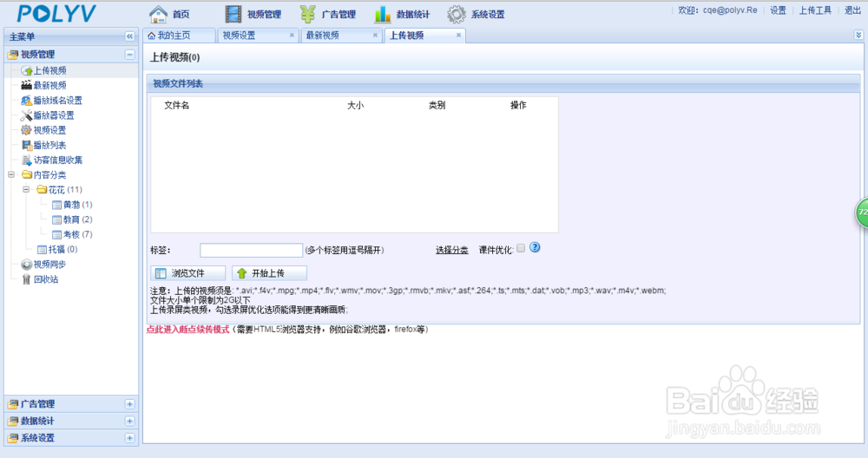Viewport: 868px width, 458px height.
Task: Toggle the 课件优化 checkbox
Action: 520,248
